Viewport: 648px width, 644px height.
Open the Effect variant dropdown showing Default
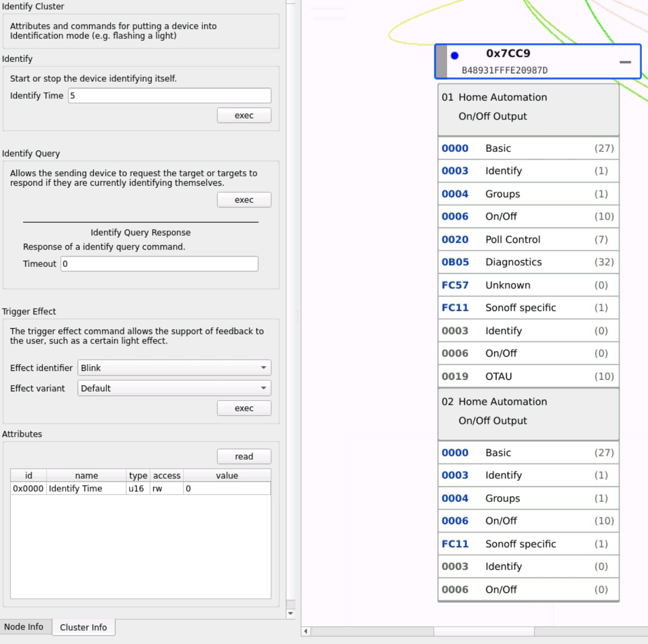[x=174, y=388]
